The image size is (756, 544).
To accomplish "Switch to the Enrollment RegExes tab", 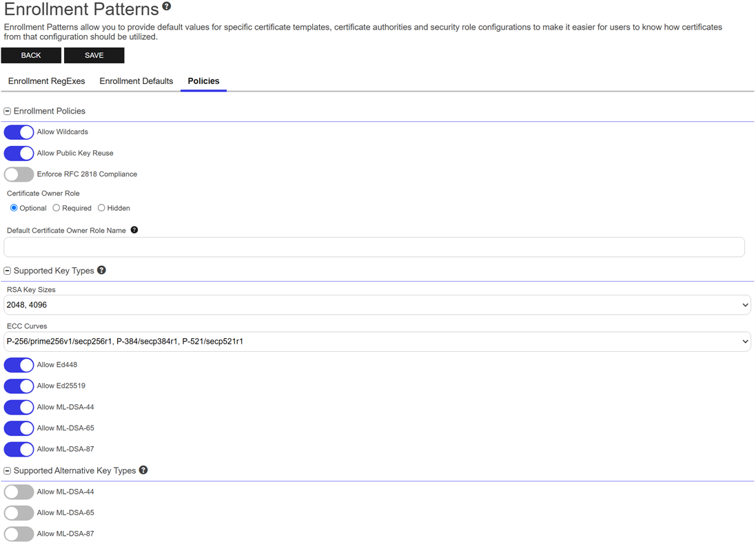I will (47, 81).
